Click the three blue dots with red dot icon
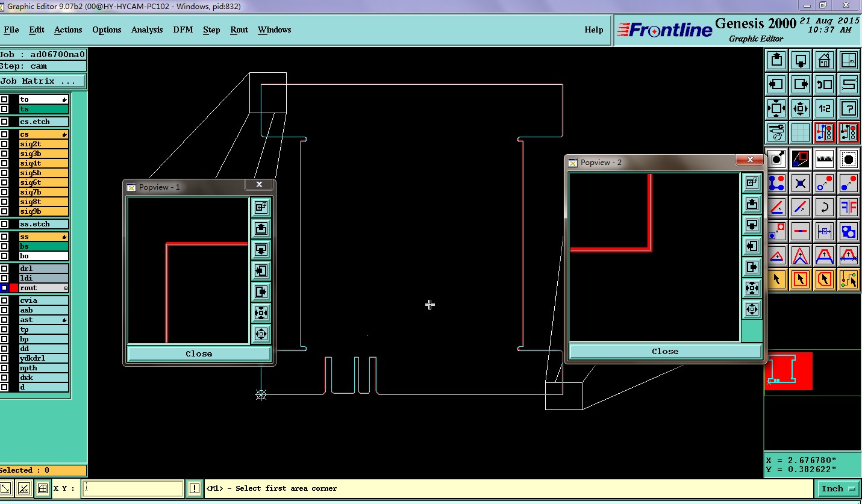The image size is (862, 504). point(776,183)
